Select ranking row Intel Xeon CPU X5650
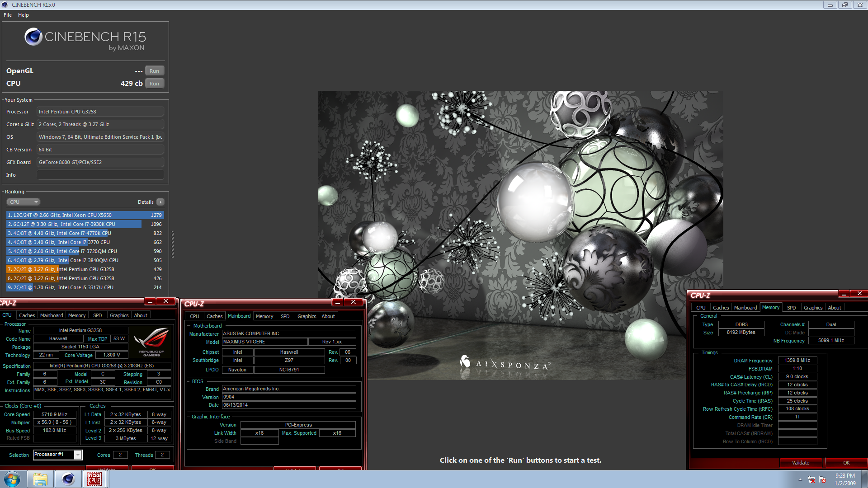Viewport: 868px width, 488px height. pyautogui.click(x=85, y=215)
